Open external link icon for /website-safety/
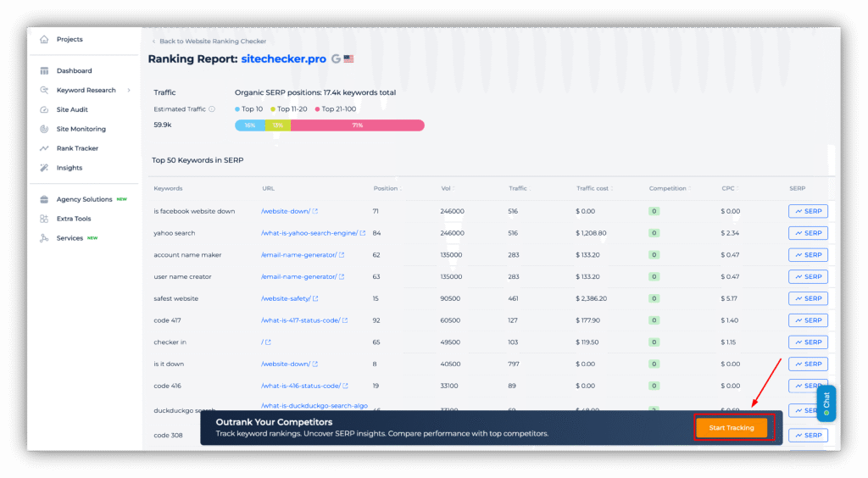 [315, 298]
